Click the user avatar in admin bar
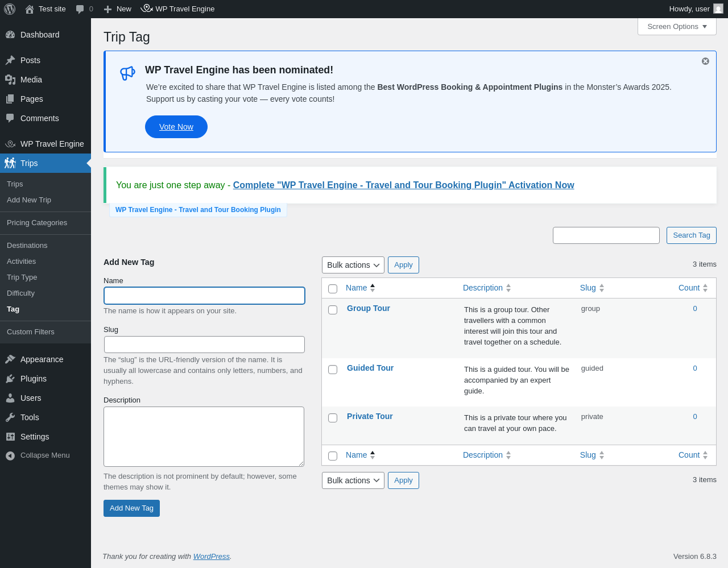Viewport: 728px width, 568px height. point(718,9)
